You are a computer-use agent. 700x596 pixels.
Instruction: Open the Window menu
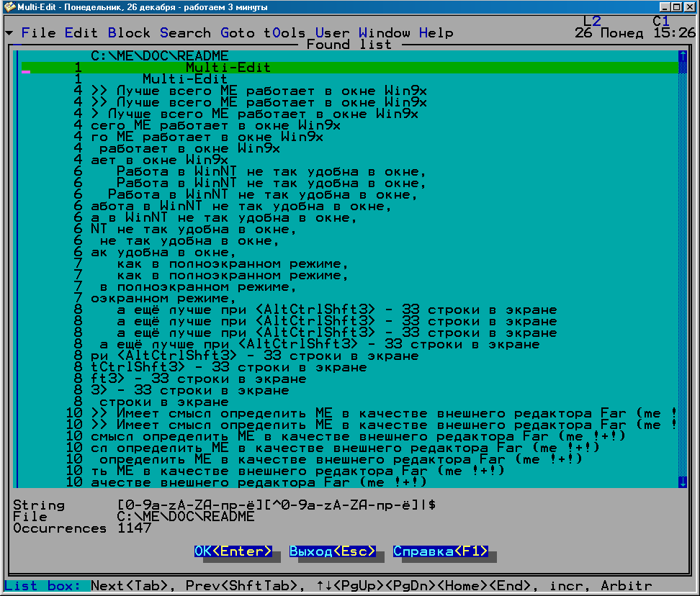tap(384, 33)
